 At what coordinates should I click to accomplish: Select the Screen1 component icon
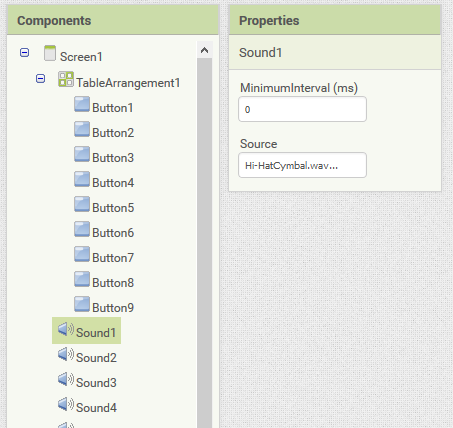pyautogui.click(x=50, y=53)
